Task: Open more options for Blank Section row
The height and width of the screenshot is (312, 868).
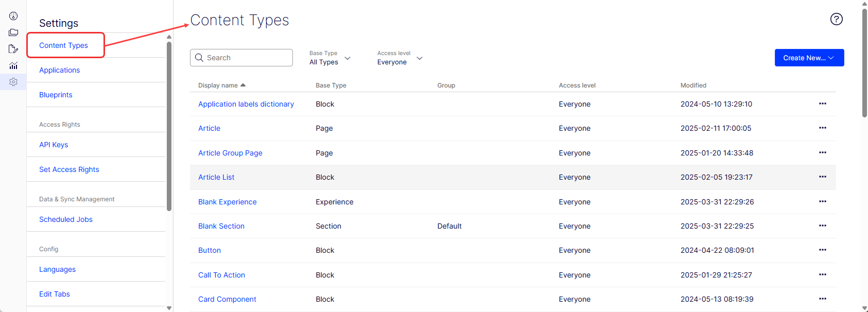Action: coord(823,226)
